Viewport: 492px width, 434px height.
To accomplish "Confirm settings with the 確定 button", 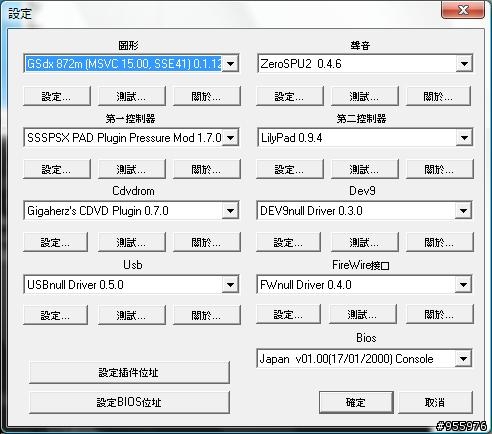I will coord(356,402).
